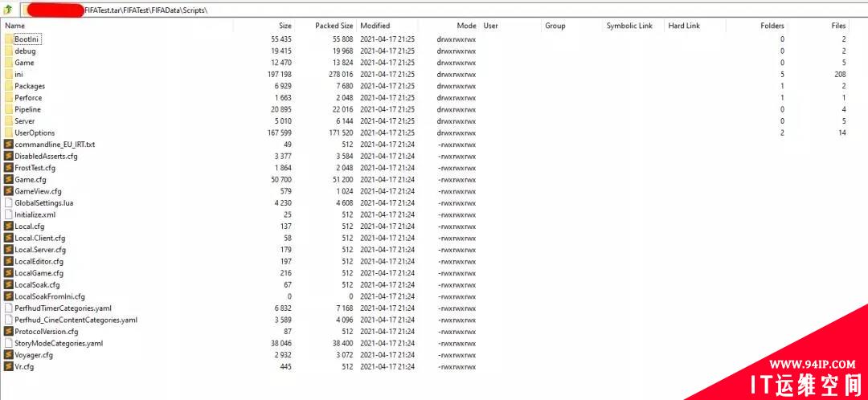
Task: Click the debug folder icon
Action: (8, 51)
